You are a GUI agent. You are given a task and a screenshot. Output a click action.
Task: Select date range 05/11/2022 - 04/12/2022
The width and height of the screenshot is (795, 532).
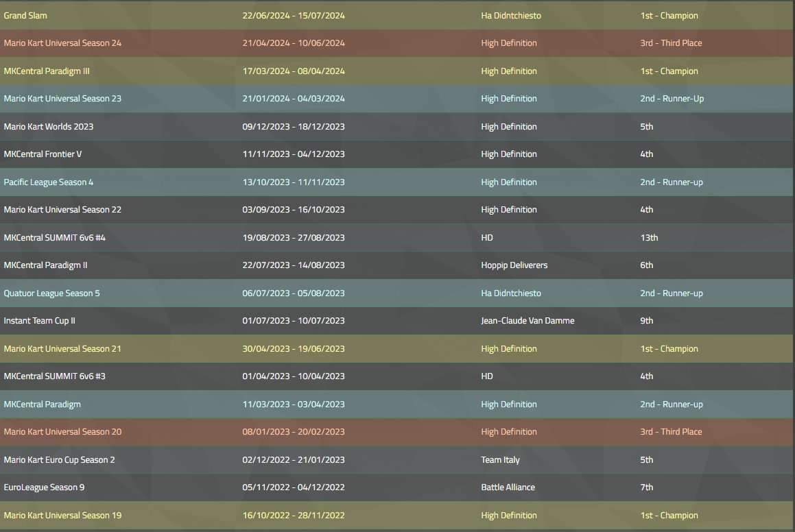(294, 487)
